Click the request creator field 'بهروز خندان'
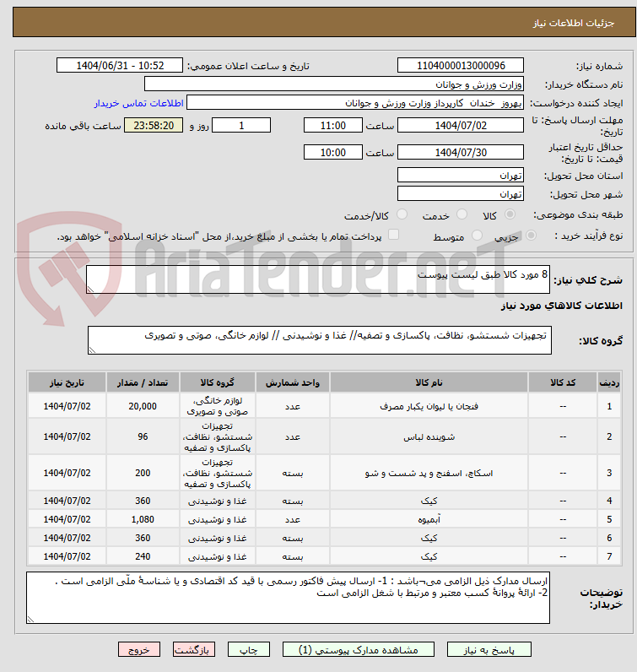The height and width of the screenshot is (672, 637). (355, 103)
